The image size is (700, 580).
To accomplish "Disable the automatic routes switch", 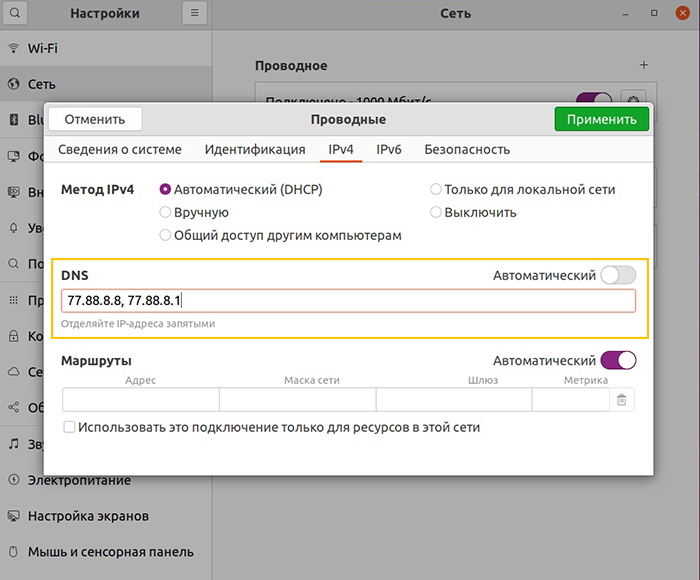I will point(618,360).
